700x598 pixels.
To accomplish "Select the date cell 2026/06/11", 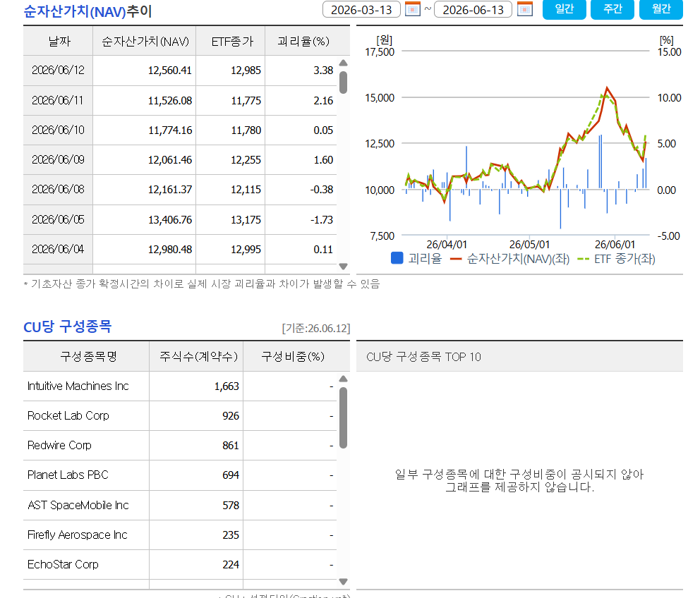I will tap(58, 100).
